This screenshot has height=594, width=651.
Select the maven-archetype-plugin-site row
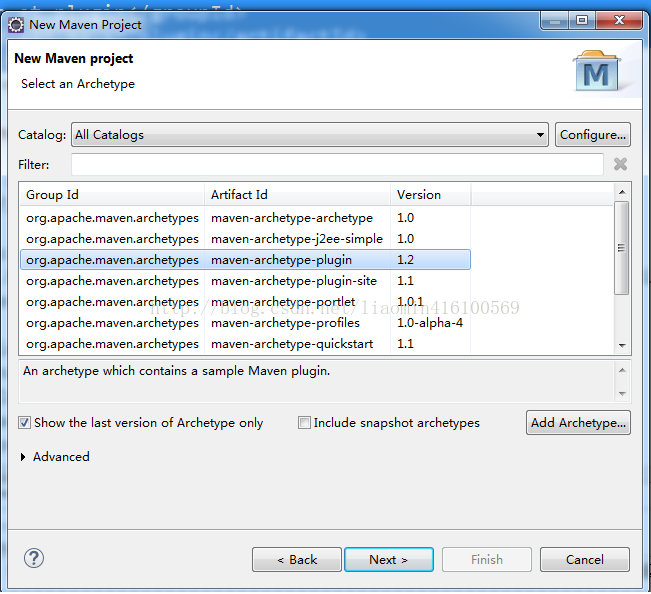tap(245, 281)
